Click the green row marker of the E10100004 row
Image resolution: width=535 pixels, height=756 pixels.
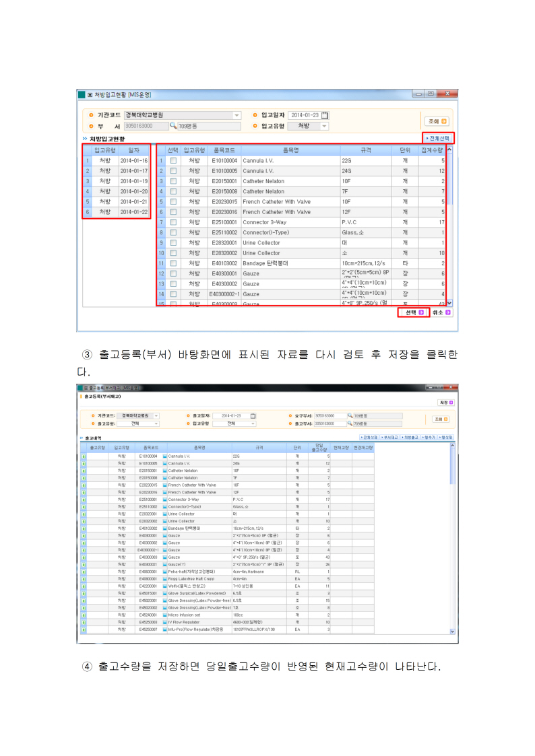[84, 456]
